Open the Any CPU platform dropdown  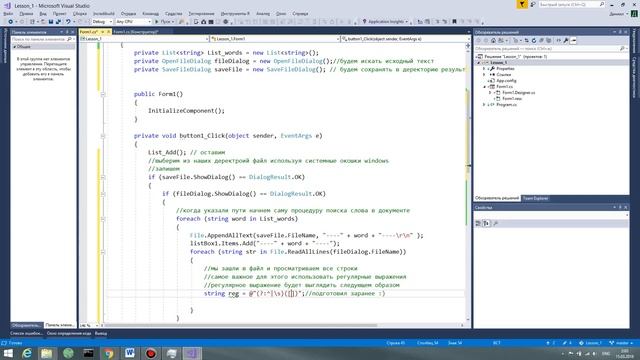[x=133, y=22]
